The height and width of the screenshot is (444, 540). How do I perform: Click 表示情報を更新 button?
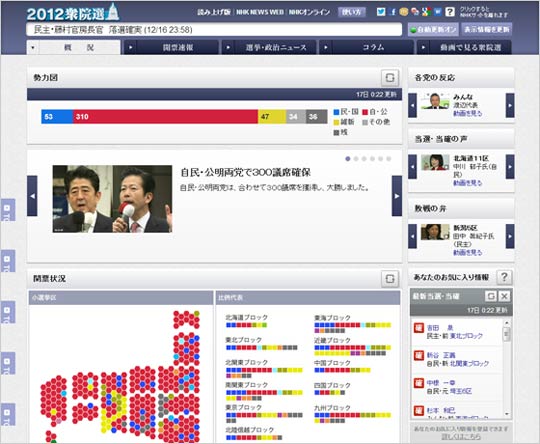coord(487,30)
